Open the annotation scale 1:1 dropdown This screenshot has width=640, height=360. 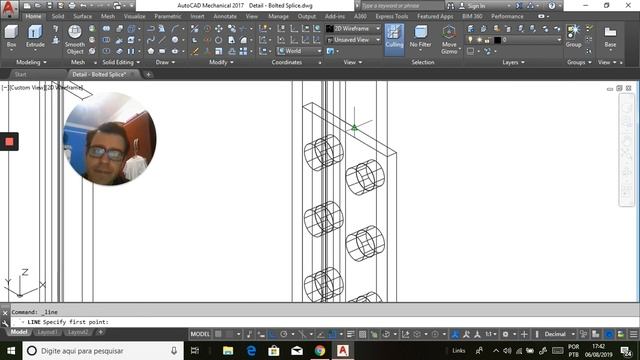click(x=490, y=334)
